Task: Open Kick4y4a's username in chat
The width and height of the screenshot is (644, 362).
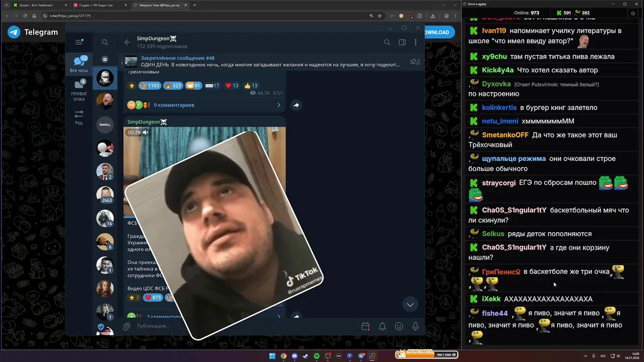Action: (x=498, y=70)
